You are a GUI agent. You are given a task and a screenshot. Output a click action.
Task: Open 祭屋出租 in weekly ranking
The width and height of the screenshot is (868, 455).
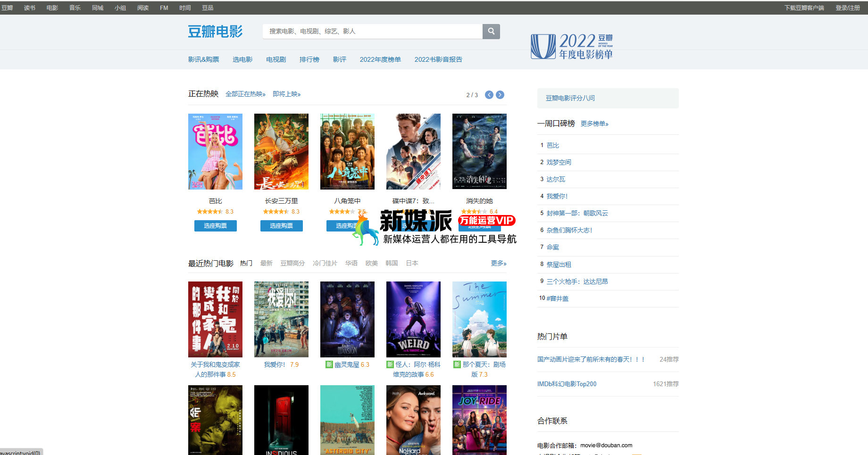click(559, 265)
